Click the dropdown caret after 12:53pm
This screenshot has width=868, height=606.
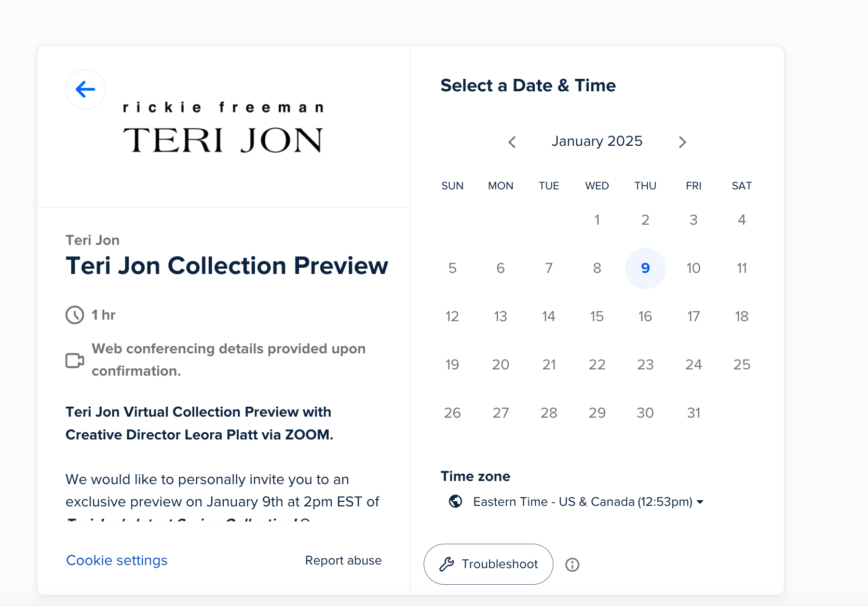(700, 502)
